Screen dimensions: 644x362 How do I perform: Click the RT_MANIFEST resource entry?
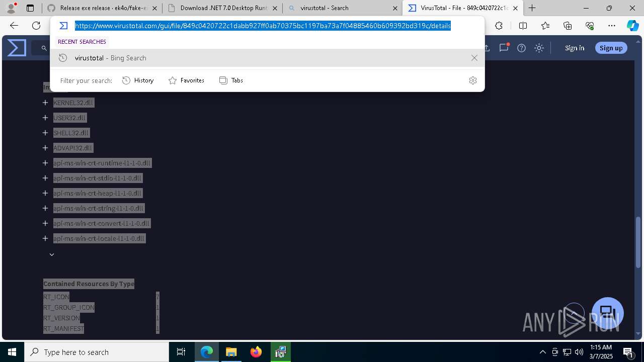(x=64, y=328)
